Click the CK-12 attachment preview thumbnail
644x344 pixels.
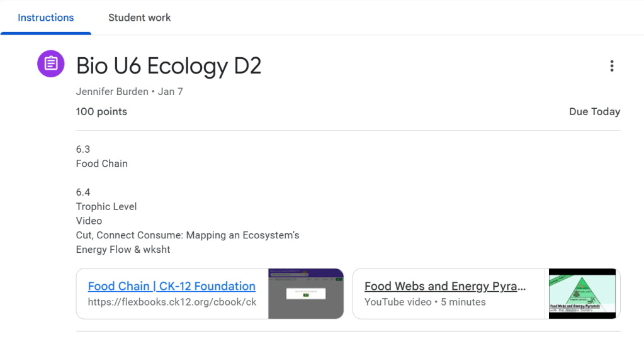(305, 294)
